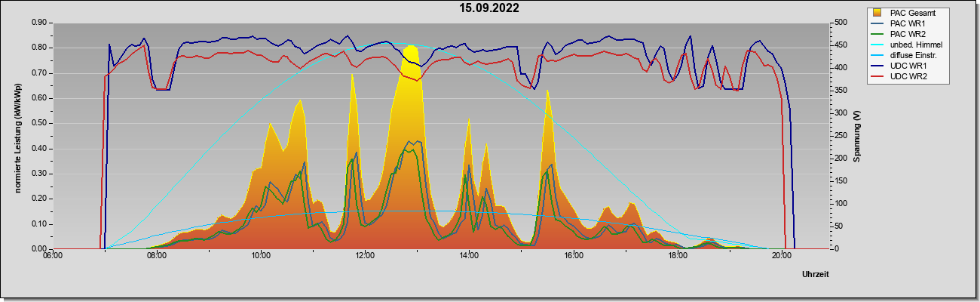980x302 pixels.
Task: Click the 18:00 time axis label
Action: [677, 256]
